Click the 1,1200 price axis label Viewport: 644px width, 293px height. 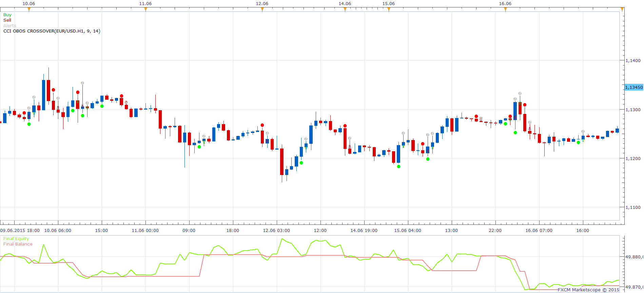pyautogui.click(x=633, y=159)
